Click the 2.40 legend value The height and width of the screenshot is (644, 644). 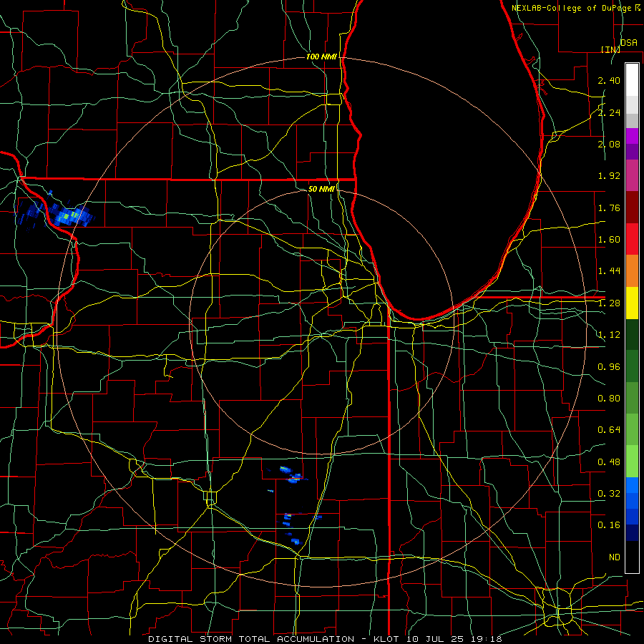(x=609, y=80)
